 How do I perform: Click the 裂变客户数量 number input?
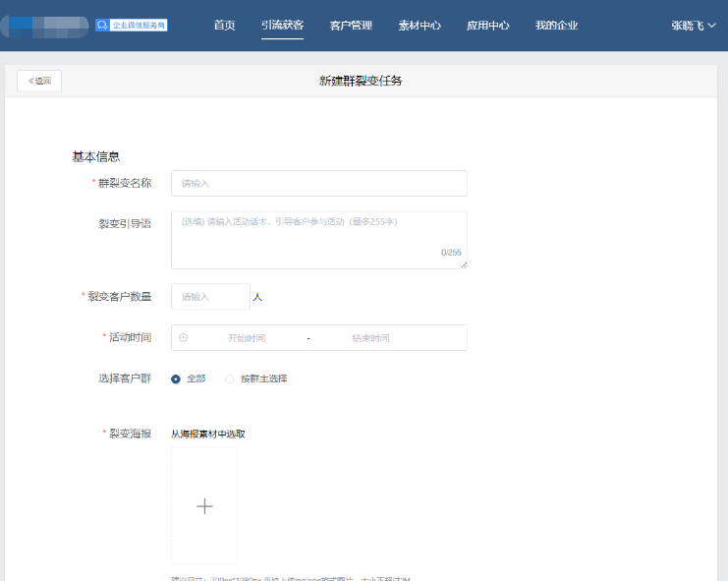coord(210,297)
